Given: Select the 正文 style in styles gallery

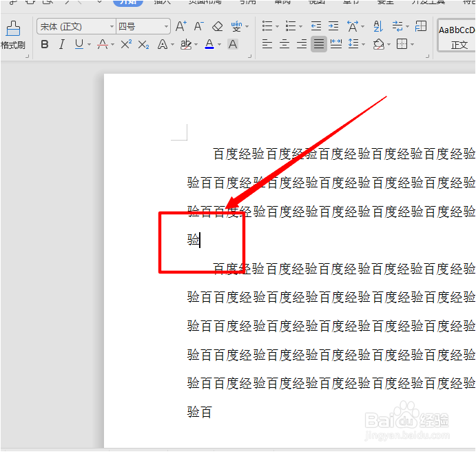Looking at the screenshot, I should pos(457,37).
